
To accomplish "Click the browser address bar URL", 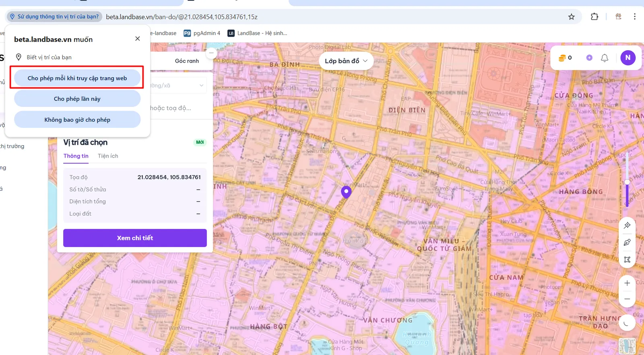I will 182,17.
